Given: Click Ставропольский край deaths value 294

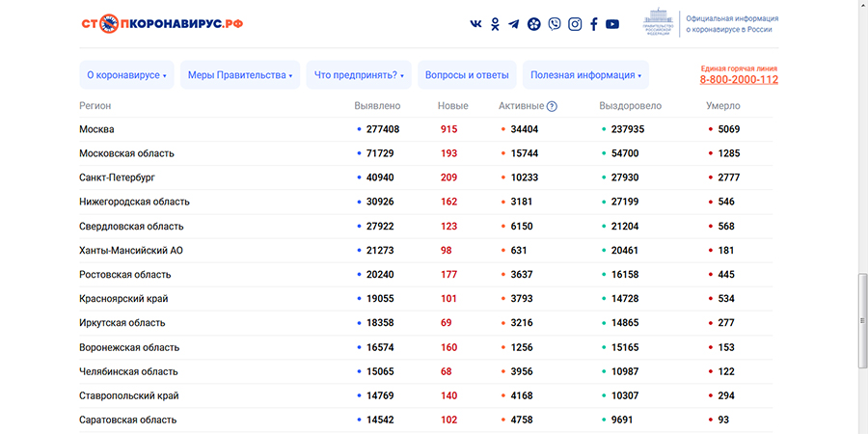Looking at the screenshot, I should pos(726,395).
